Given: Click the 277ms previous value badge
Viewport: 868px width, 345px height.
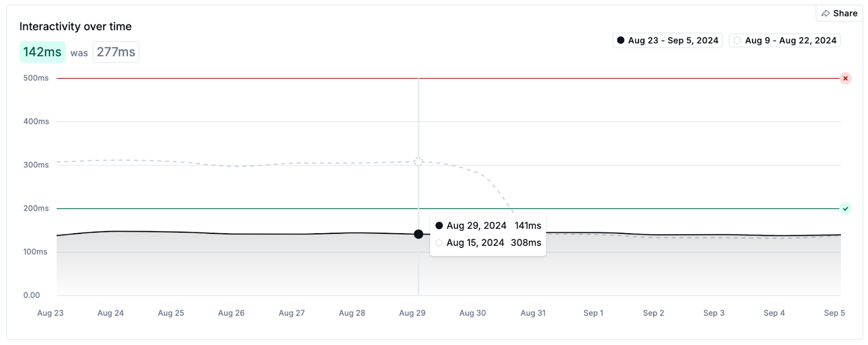Looking at the screenshot, I should tap(116, 52).
